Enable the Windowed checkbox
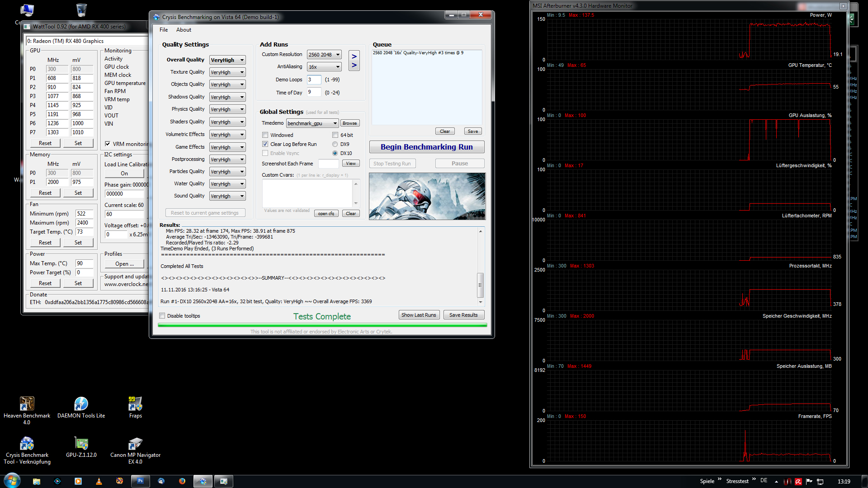The width and height of the screenshot is (868, 488). (265, 135)
